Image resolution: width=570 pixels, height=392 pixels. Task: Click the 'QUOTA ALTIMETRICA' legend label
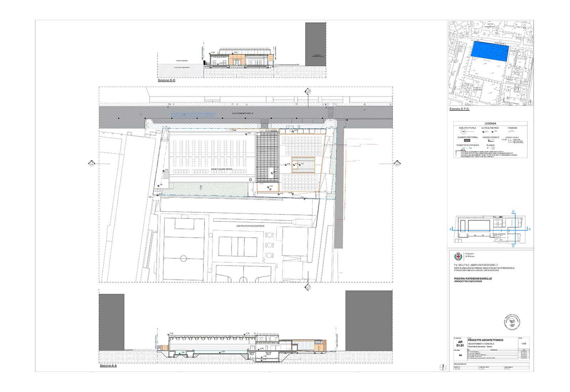pyautogui.click(x=490, y=128)
